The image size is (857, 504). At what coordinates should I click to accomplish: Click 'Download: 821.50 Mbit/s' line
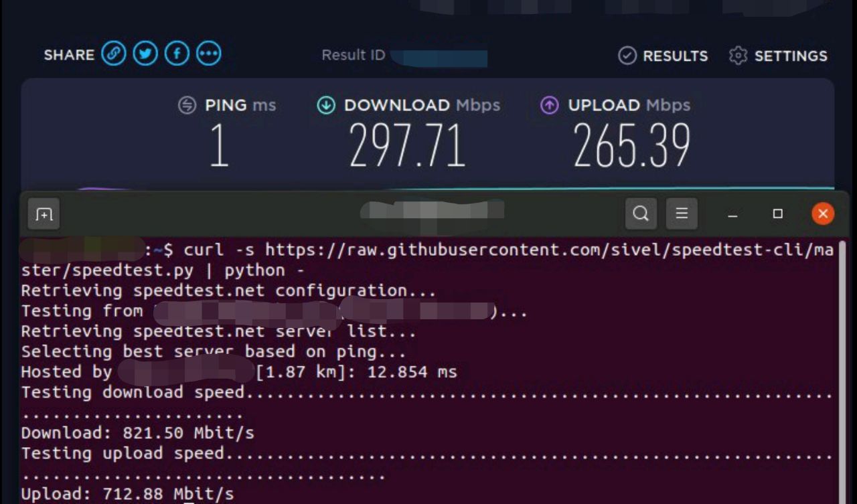pyautogui.click(x=137, y=432)
